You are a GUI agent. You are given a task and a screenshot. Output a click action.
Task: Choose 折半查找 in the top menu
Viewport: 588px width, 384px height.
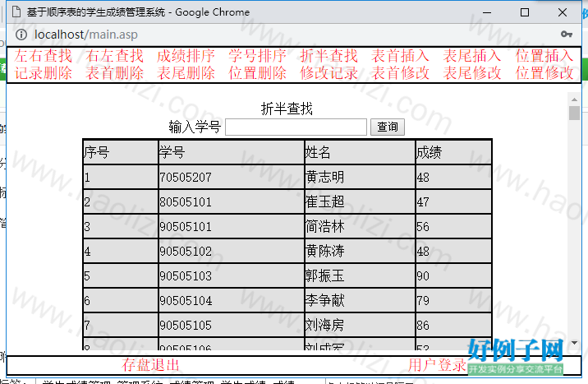pyautogui.click(x=328, y=56)
